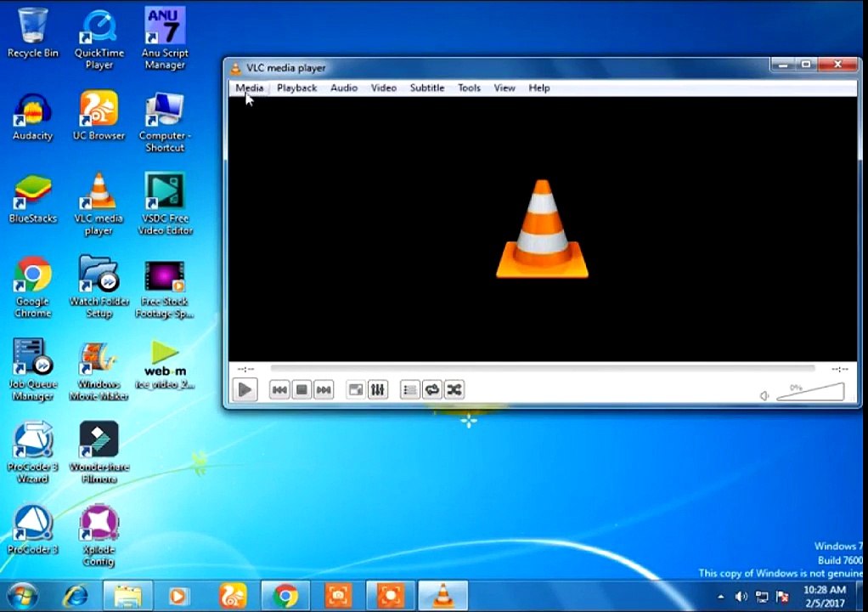Select Computer - Shortcut desktop icon
This screenshot has width=868, height=612.
[165, 122]
